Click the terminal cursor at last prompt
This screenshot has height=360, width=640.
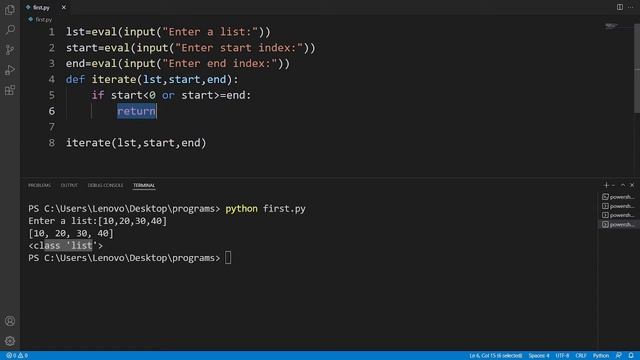click(x=228, y=258)
